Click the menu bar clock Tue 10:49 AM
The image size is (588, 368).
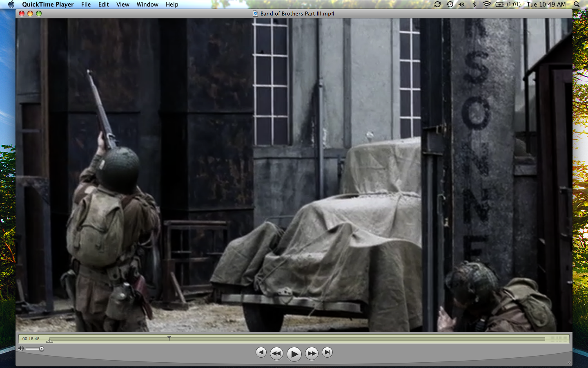546,4
